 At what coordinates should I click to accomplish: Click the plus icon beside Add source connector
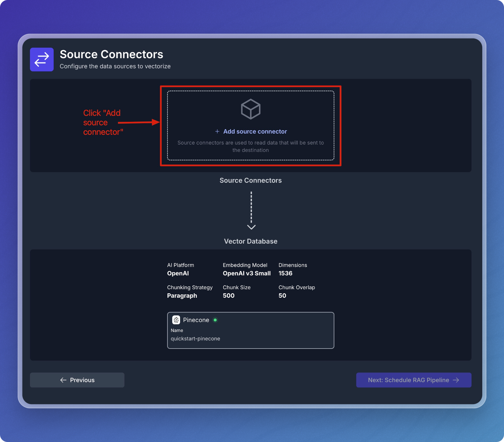tap(217, 131)
